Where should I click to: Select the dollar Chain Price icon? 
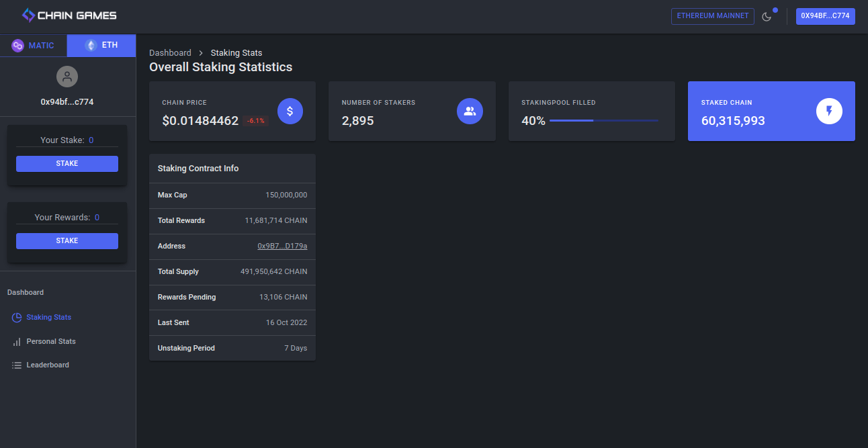click(x=290, y=111)
